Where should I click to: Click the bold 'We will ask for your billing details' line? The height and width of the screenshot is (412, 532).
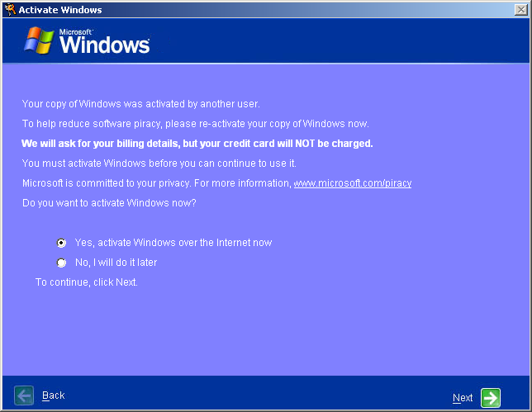coord(197,144)
